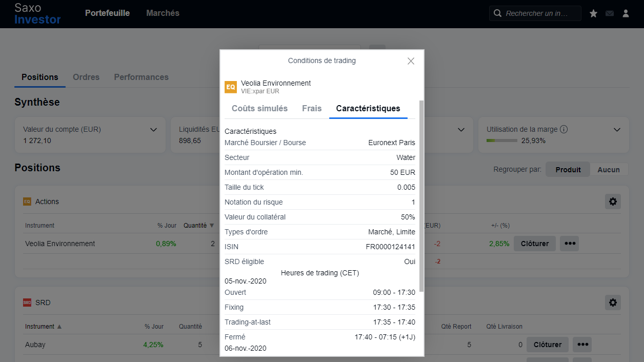Click margin utilisation info icon
644x362 pixels.
pyautogui.click(x=563, y=129)
